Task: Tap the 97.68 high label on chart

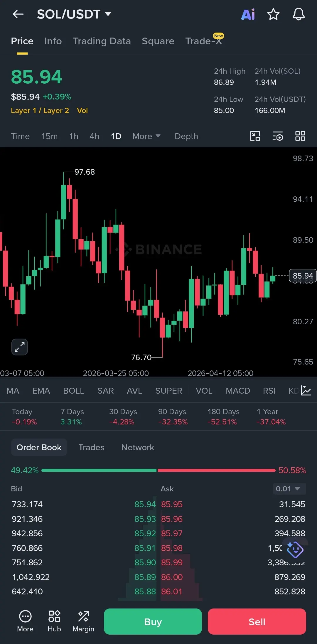Action: click(85, 172)
